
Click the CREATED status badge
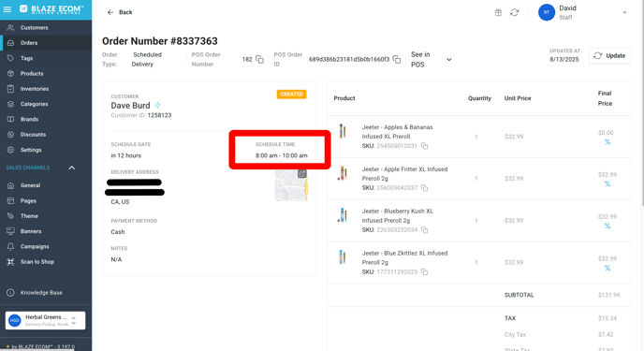click(292, 94)
